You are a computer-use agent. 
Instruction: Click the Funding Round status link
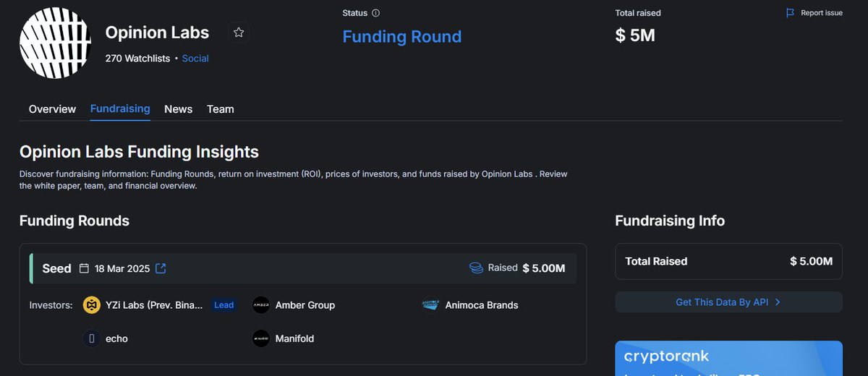[x=401, y=36]
